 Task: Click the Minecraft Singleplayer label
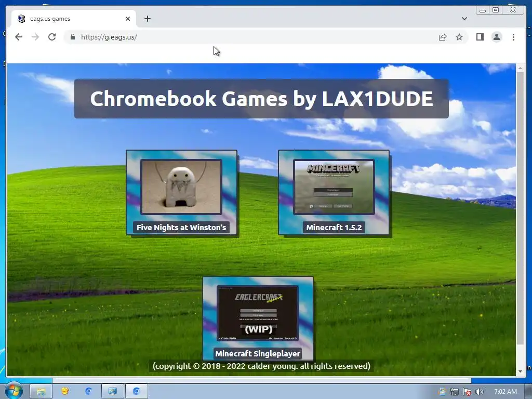(258, 353)
